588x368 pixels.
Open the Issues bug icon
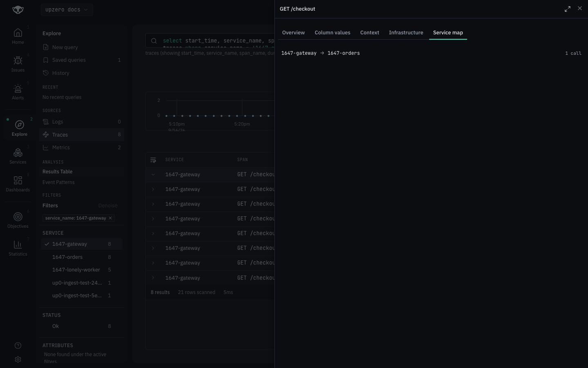[x=18, y=61]
